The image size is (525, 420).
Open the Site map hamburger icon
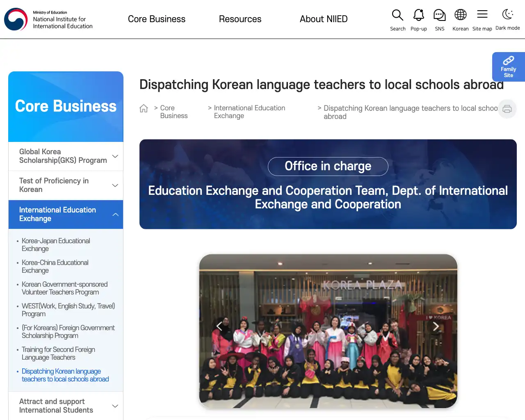tap(482, 14)
